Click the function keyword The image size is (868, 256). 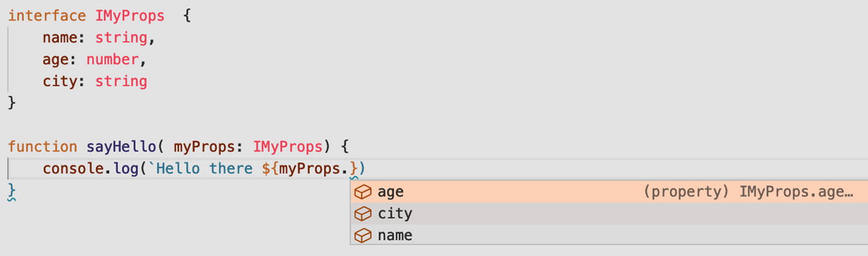42,147
